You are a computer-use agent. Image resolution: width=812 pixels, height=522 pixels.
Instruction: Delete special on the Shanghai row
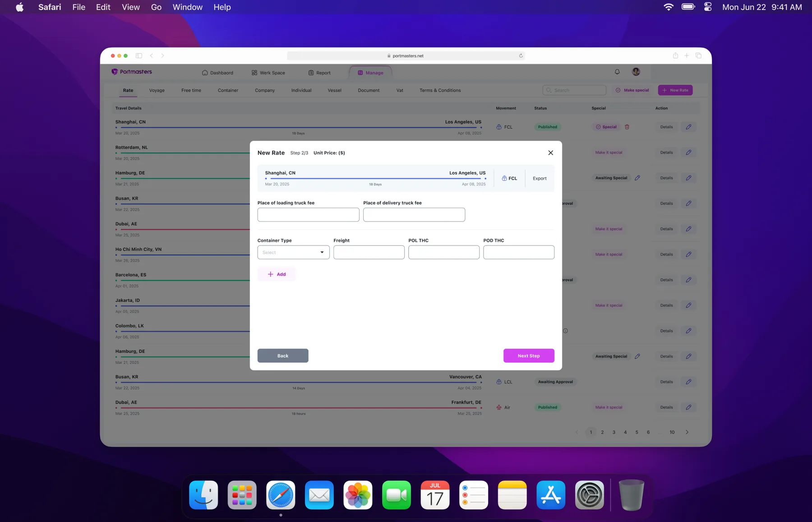coord(627,127)
